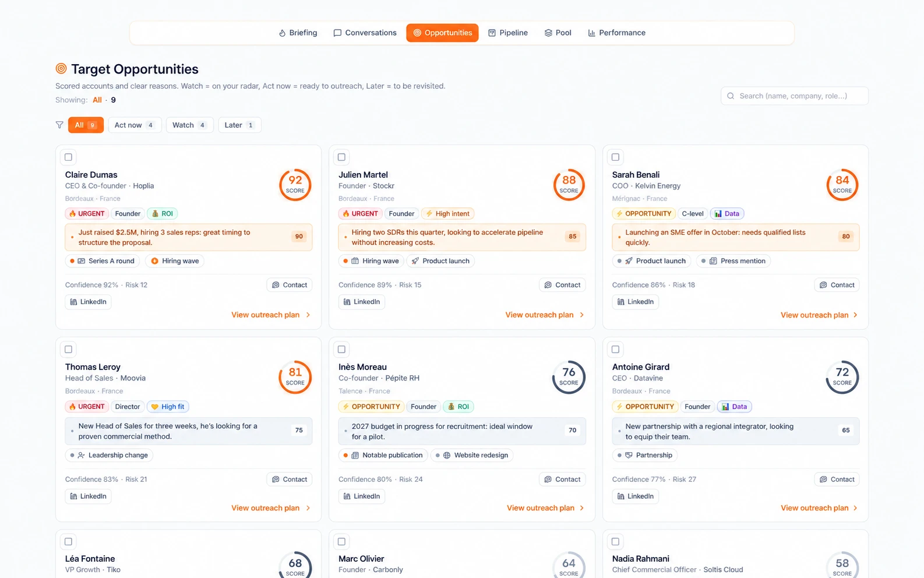Contact Inès Moreau
The width and height of the screenshot is (924, 578).
[563, 480]
